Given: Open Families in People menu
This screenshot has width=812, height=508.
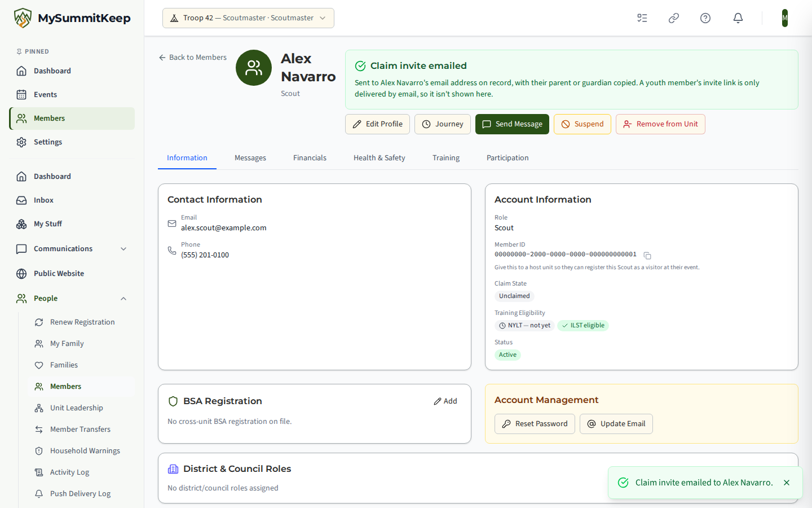Looking at the screenshot, I should 82,365.
